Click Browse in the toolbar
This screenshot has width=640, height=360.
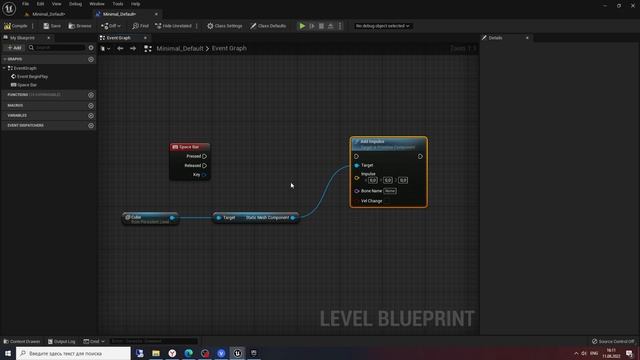(80, 26)
